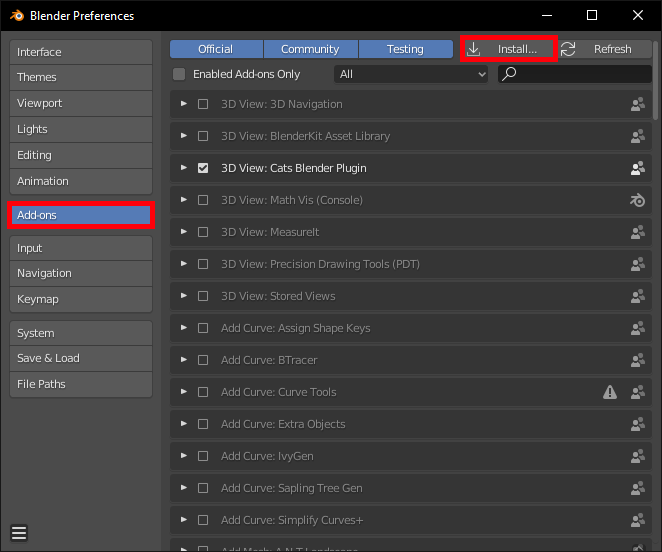
Task: Click community icon on Stored Views row
Action: 638,296
